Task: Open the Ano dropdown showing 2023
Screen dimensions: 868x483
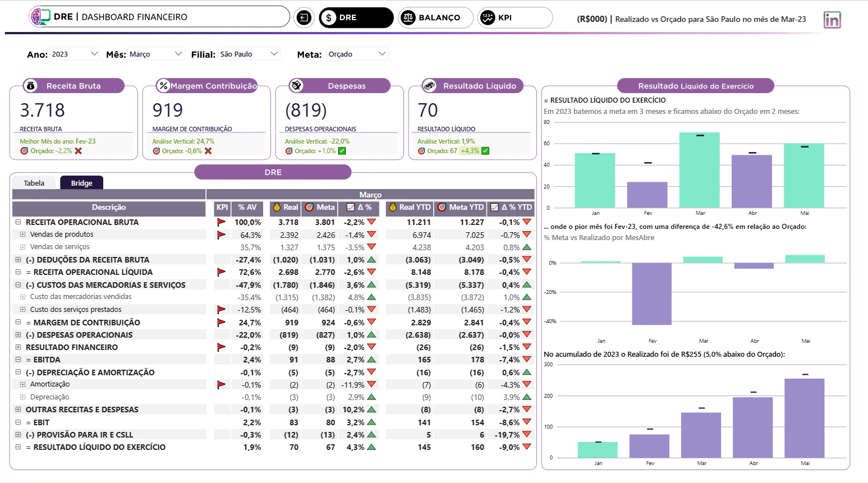Action: tap(75, 54)
